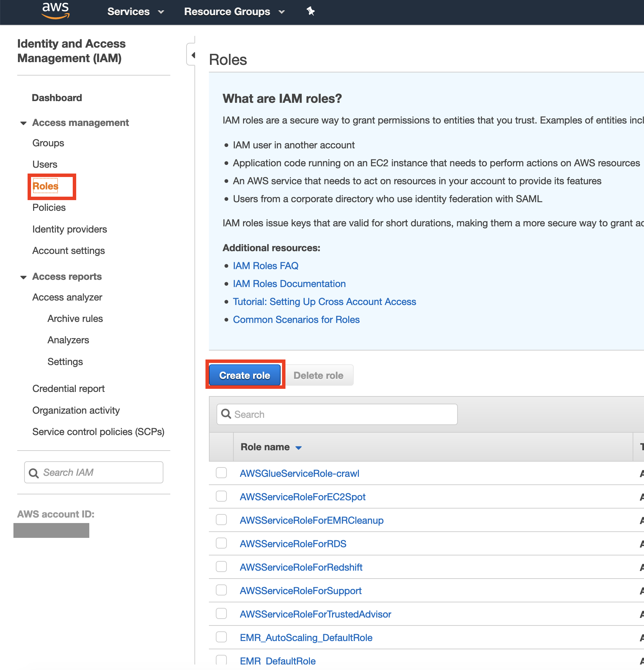Select the AWSServiceRoleForEC2Spot checkbox
This screenshot has width=644, height=670.
point(221,496)
